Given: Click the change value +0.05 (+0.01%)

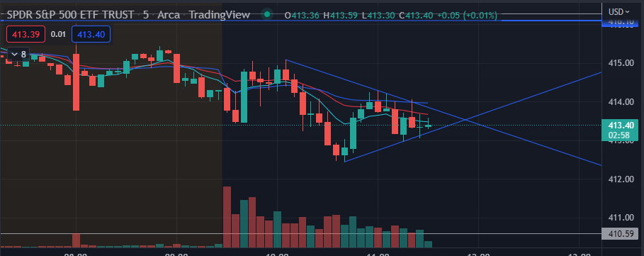Looking at the screenshot, I should (467, 16).
